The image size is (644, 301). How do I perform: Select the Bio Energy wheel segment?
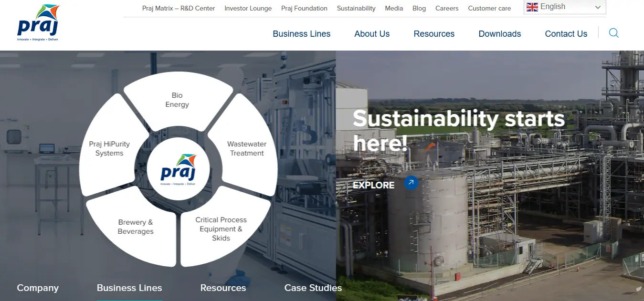click(177, 100)
